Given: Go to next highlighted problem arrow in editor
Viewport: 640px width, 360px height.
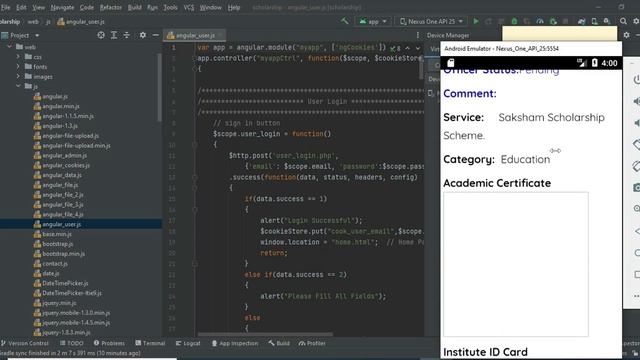Looking at the screenshot, I should (418, 48).
